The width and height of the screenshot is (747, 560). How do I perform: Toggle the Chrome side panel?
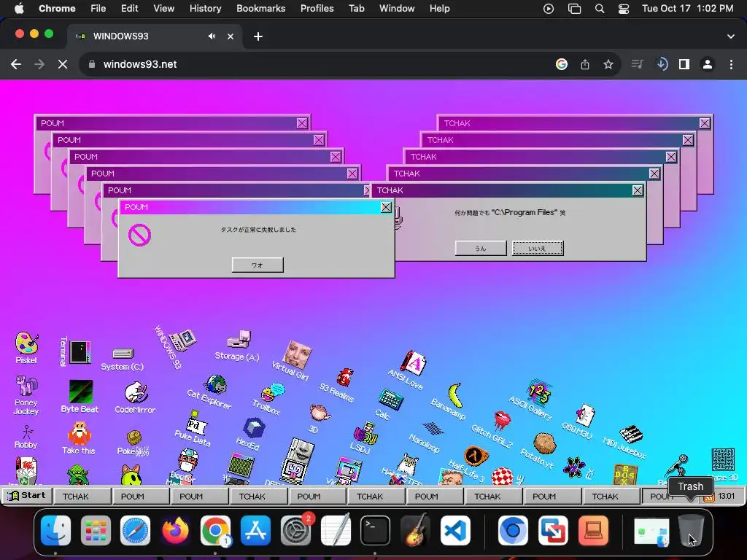[684, 64]
